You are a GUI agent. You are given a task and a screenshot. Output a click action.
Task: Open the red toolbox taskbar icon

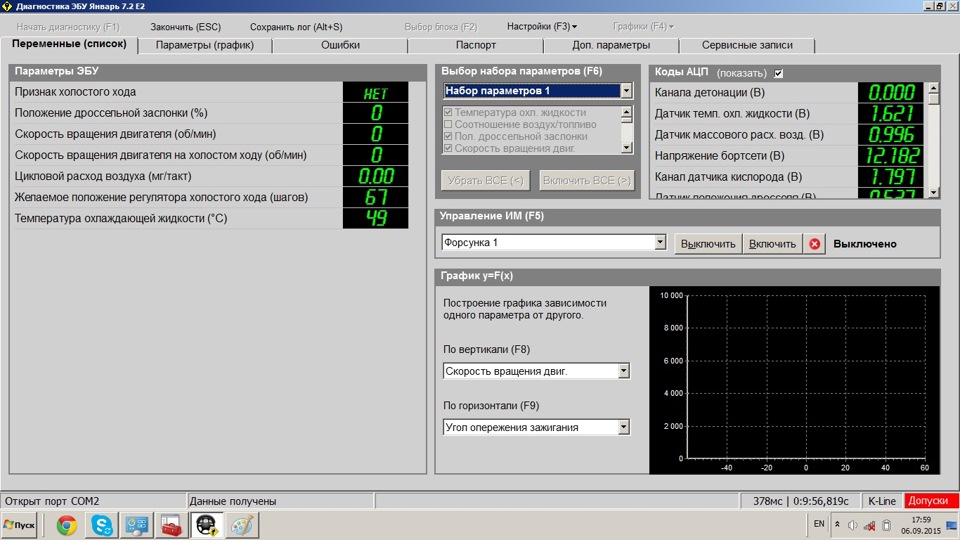point(171,525)
